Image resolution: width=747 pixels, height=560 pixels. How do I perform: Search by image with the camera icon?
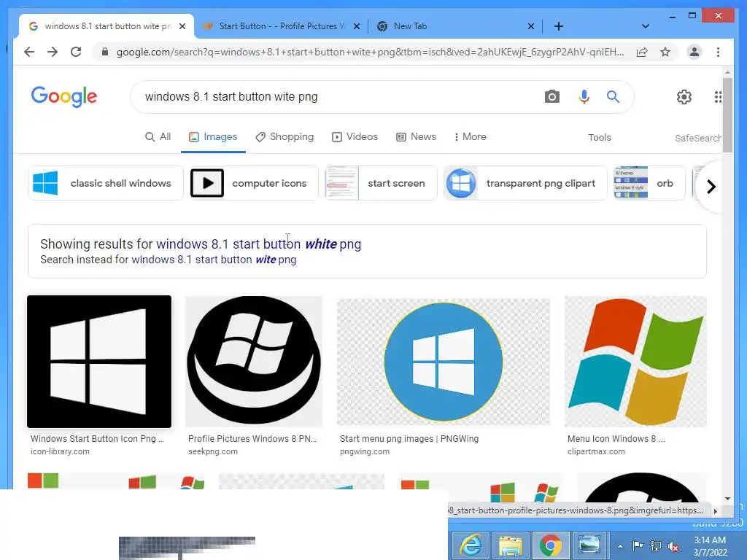pos(551,97)
